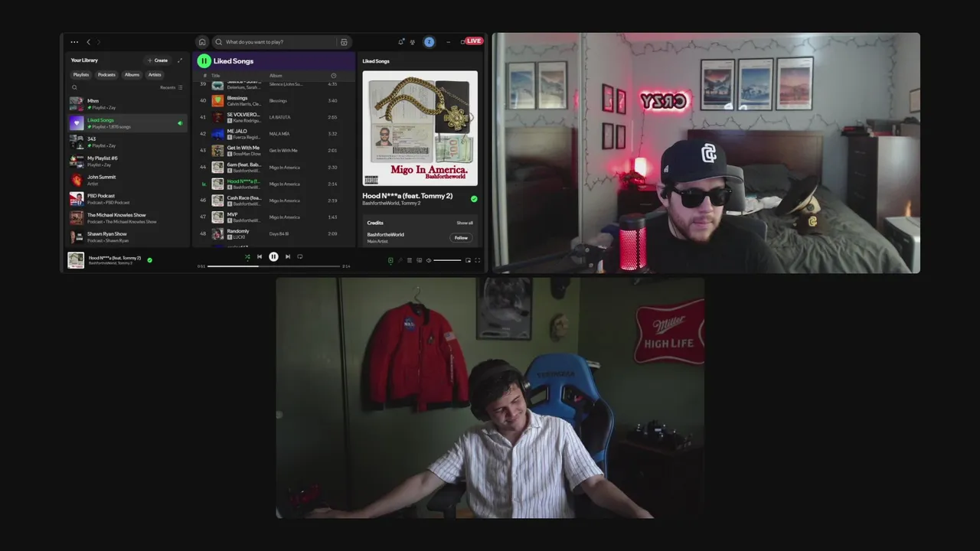Open the queue icon
Image resolution: width=980 pixels, height=551 pixels.
(x=409, y=260)
